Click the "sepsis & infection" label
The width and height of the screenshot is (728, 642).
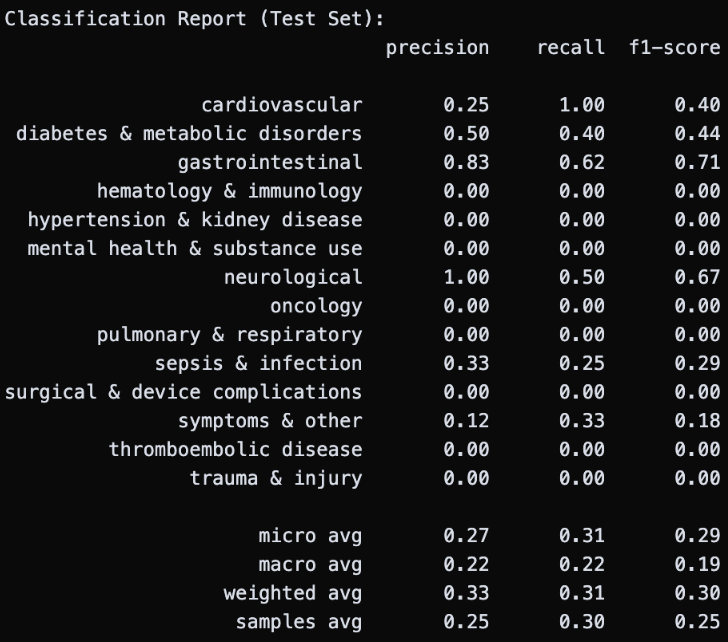pyautogui.click(x=258, y=363)
